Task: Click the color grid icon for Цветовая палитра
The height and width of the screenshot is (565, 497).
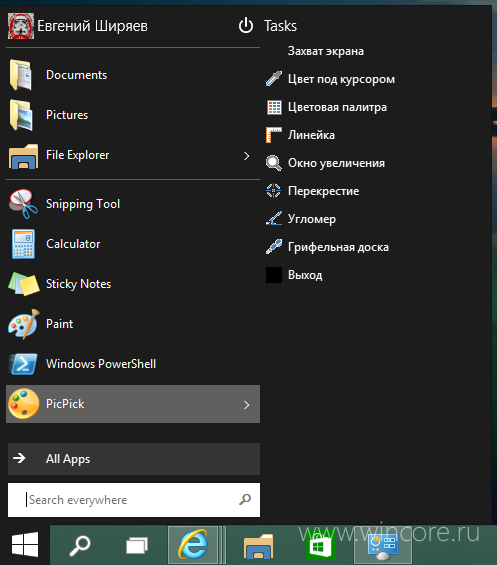Action: 274,107
